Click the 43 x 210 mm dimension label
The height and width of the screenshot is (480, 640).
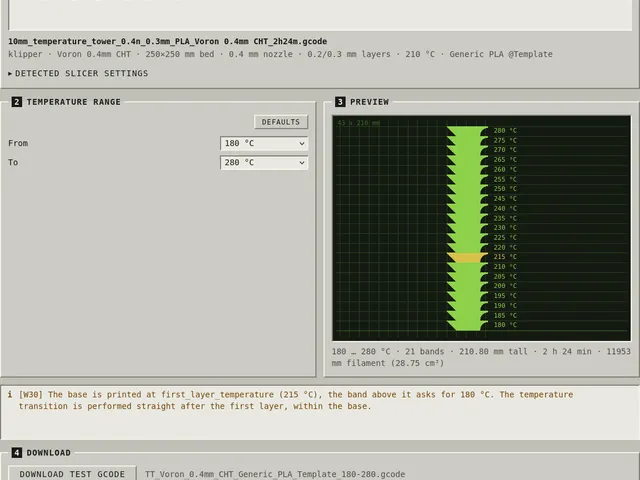click(358, 122)
